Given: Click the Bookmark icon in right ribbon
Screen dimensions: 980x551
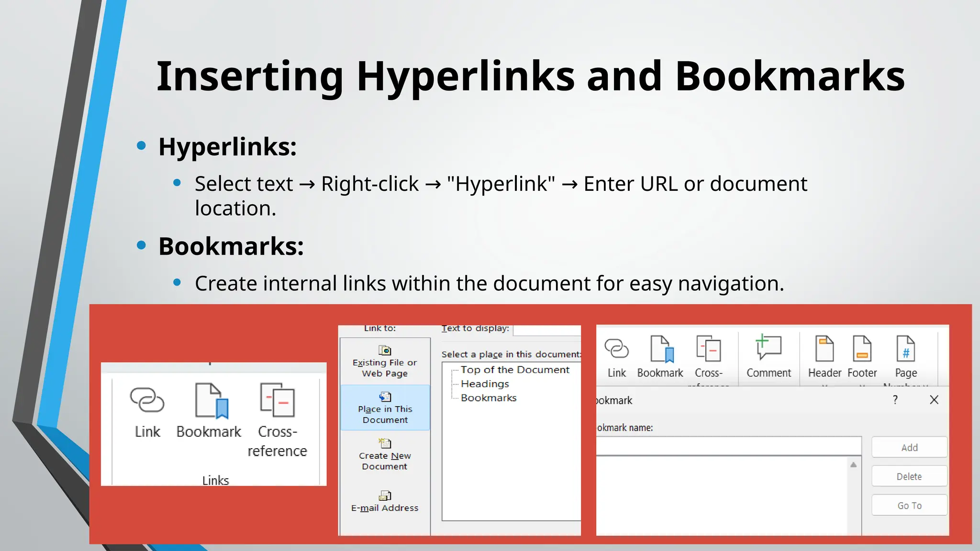Looking at the screenshot, I should [x=661, y=350].
